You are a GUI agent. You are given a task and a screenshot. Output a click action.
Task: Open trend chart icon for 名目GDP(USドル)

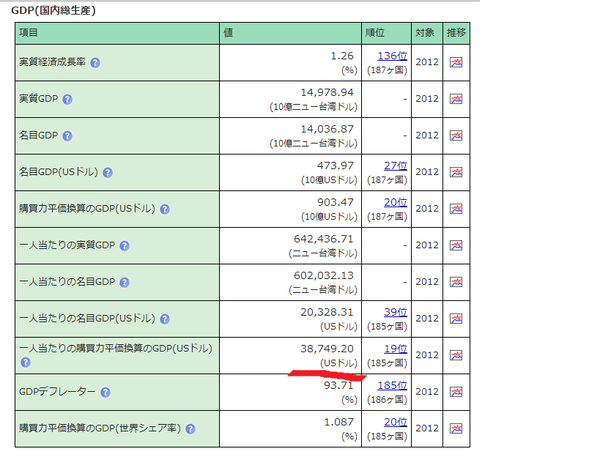coord(456,172)
